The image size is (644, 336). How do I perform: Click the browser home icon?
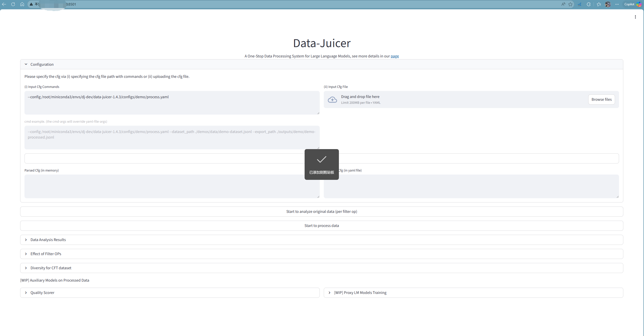coord(22,4)
